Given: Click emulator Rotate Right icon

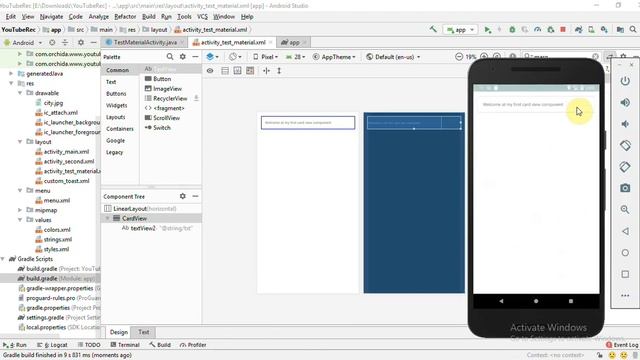Looking at the screenshot, I should [625, 167].
